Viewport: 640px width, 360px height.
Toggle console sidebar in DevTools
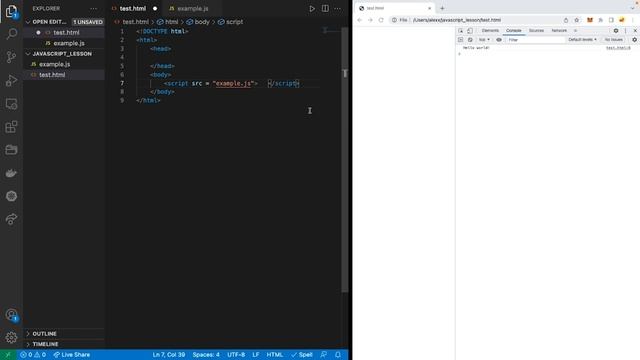coord(460,40)
